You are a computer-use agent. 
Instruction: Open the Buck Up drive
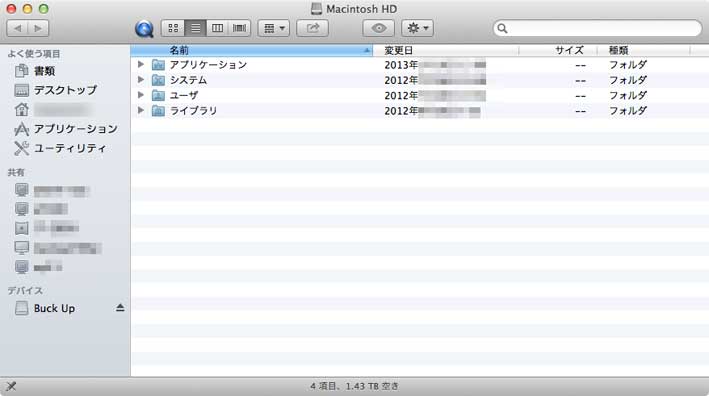(x=54, y=308)
